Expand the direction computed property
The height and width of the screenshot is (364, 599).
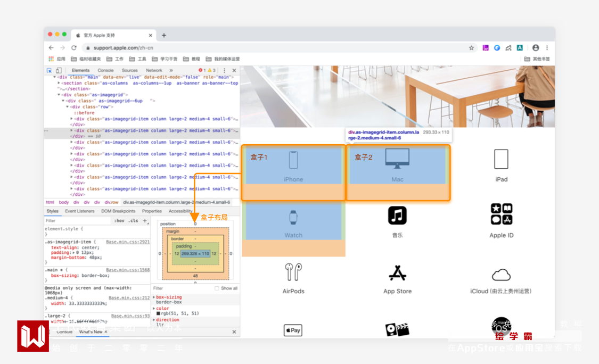(x=154, y=320)
